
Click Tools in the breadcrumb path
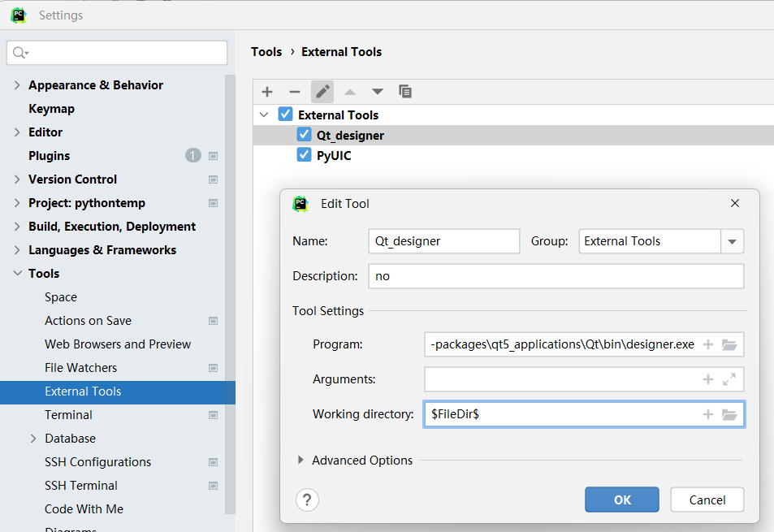[x=266, y=52]
